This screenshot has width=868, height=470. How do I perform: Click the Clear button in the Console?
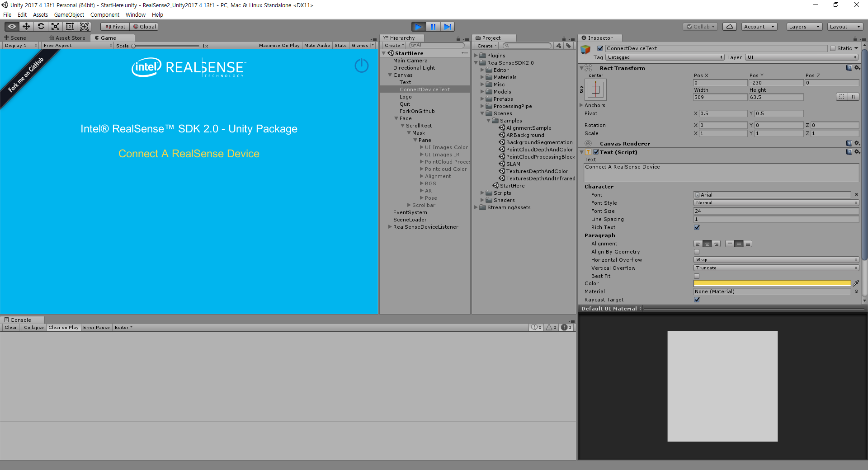pos(10,327)
